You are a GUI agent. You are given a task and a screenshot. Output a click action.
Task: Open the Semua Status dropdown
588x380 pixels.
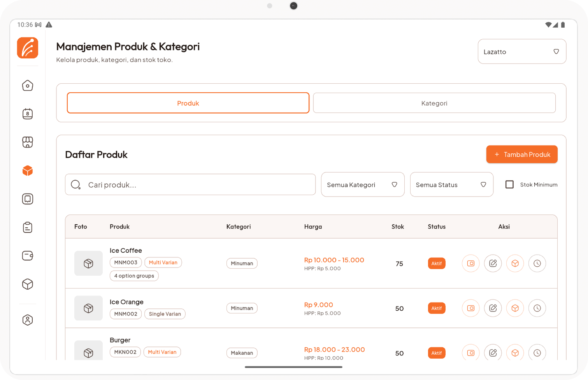[x=451, y=185]
